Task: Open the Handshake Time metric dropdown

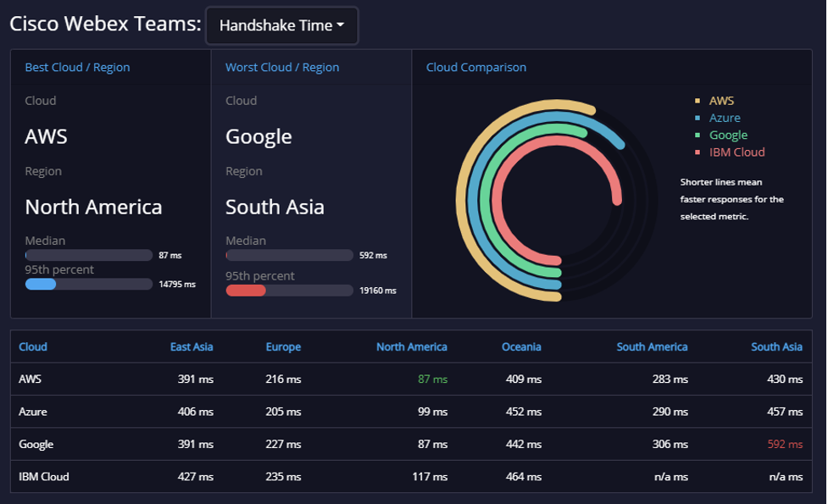Action: [281, 25]
